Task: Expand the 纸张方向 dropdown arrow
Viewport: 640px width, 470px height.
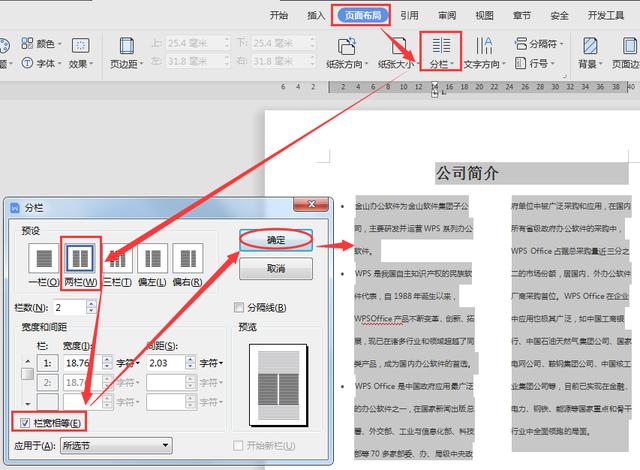Action: (x=366, y=64)
